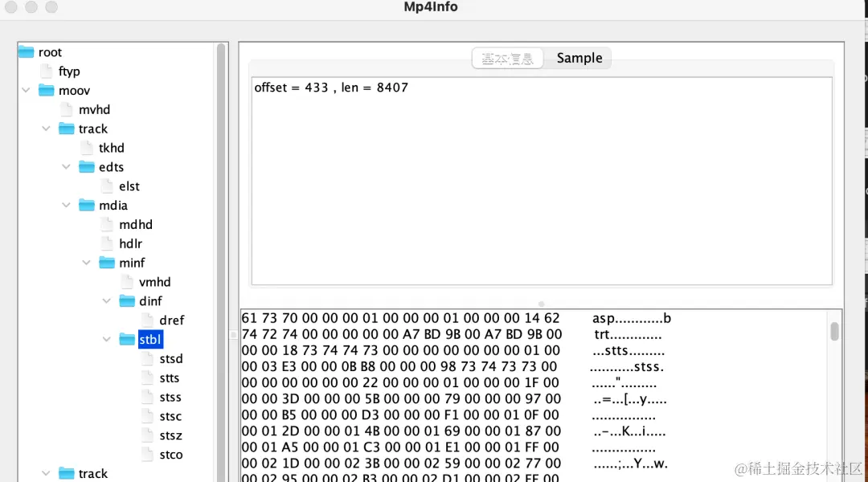Click the stco file icon
Viewport: 868px width, 482px height.
(x=147, y=454)
